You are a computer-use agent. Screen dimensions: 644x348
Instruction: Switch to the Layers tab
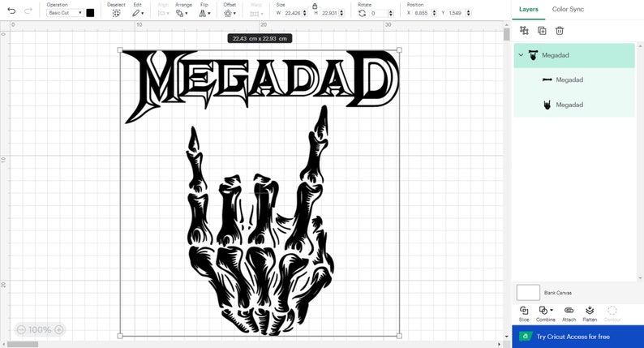point(529,9)
